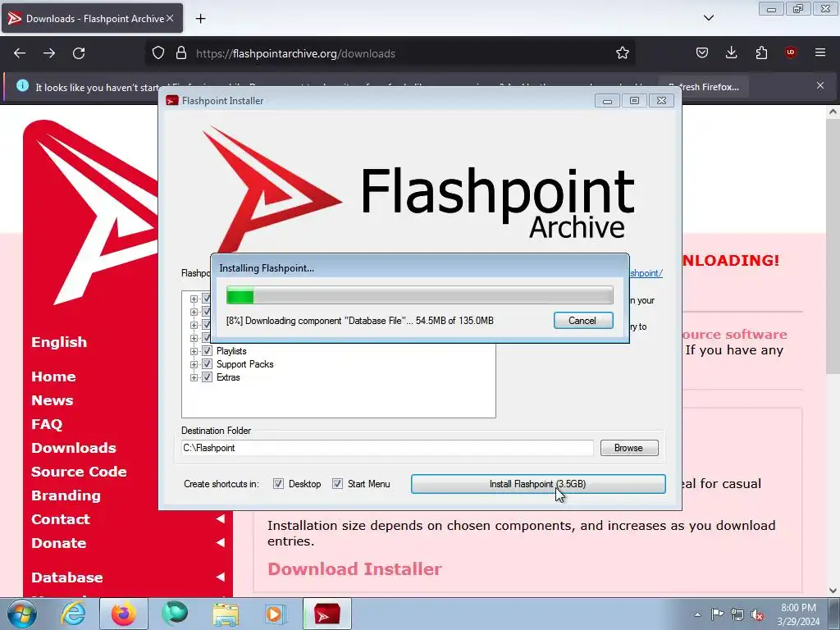Go forward with Firefox forward arrow

[49, 53]
